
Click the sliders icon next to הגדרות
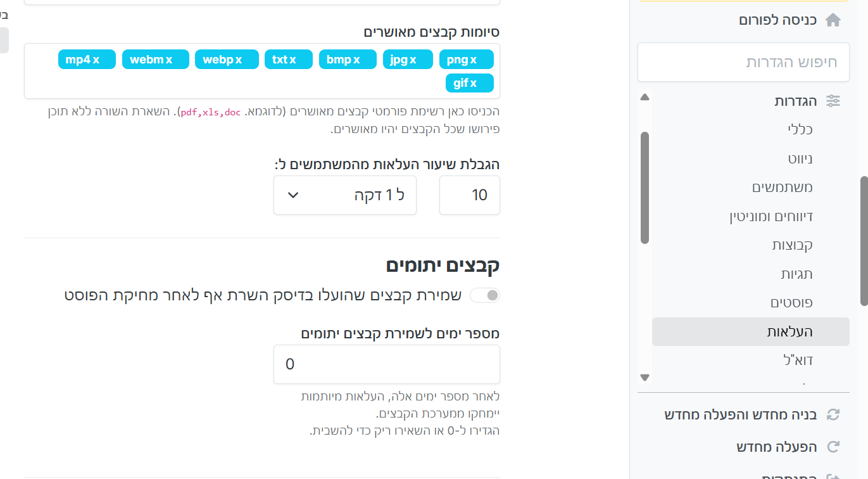coord(833,101)
